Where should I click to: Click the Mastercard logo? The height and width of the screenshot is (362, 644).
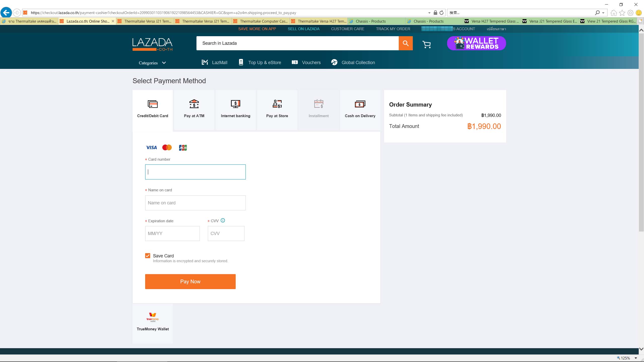click(167, 148)
